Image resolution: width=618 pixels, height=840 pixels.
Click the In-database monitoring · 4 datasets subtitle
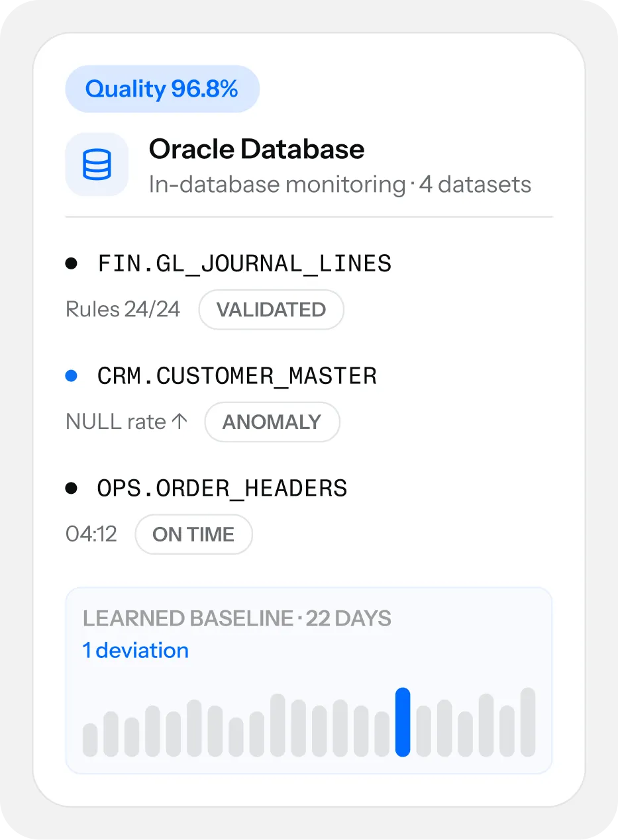[x=340, y=185]
